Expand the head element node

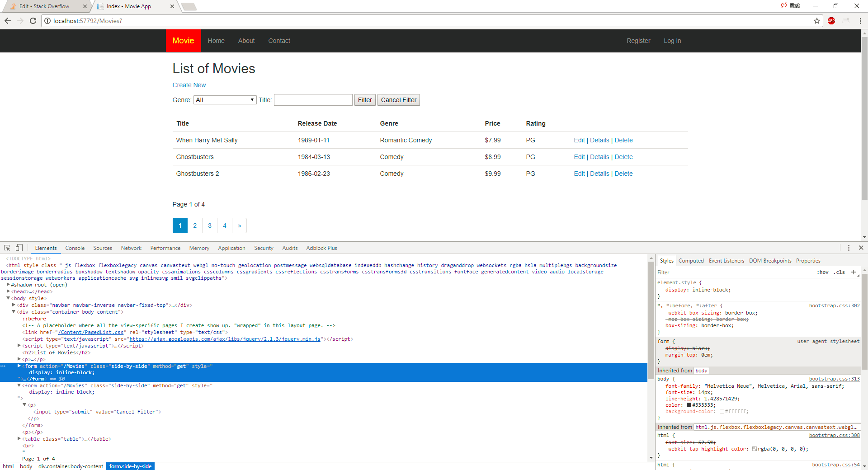coord(8,291)
